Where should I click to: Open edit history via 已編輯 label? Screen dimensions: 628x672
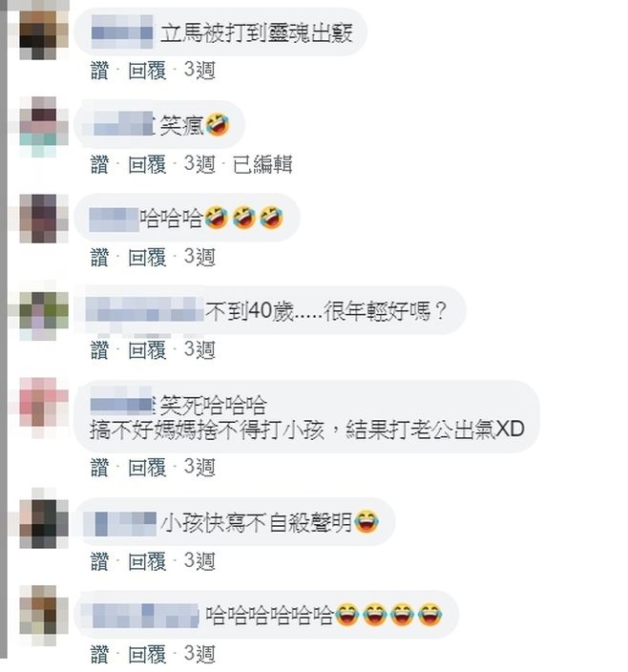(x=262, y=164)
